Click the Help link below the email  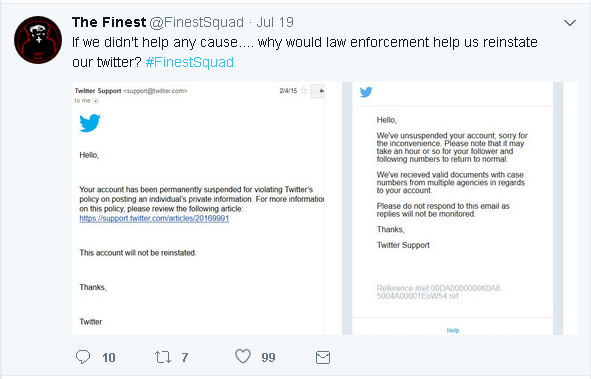coord(453,330)
